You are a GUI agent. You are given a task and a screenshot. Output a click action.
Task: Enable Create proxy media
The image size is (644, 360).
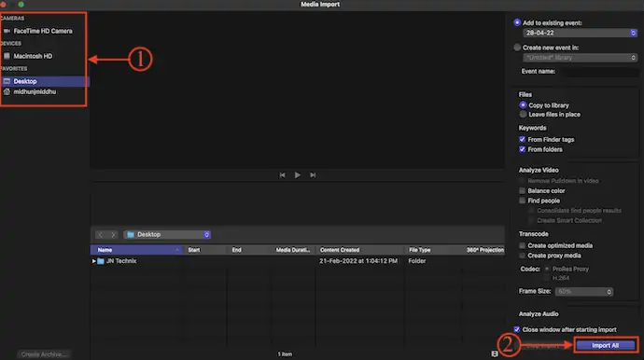522,256
